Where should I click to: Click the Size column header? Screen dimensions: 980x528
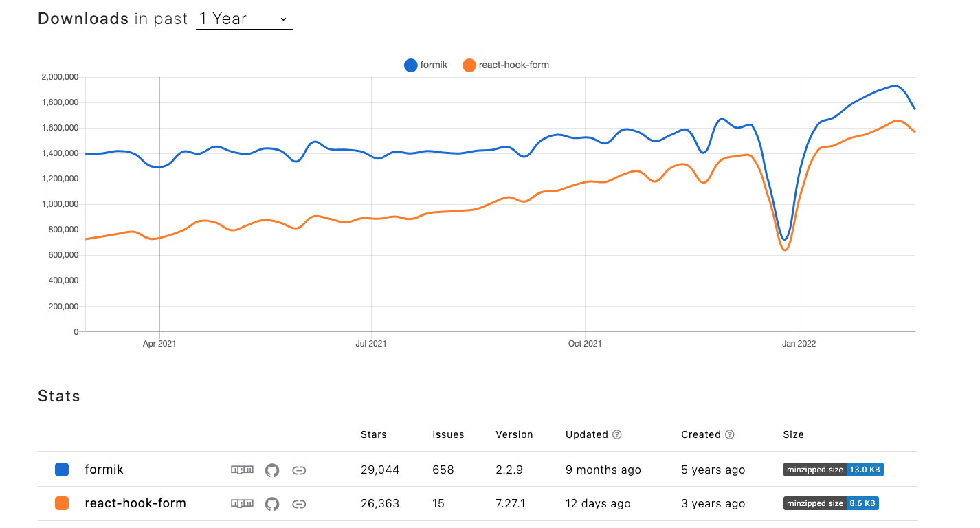pos(793,434)
